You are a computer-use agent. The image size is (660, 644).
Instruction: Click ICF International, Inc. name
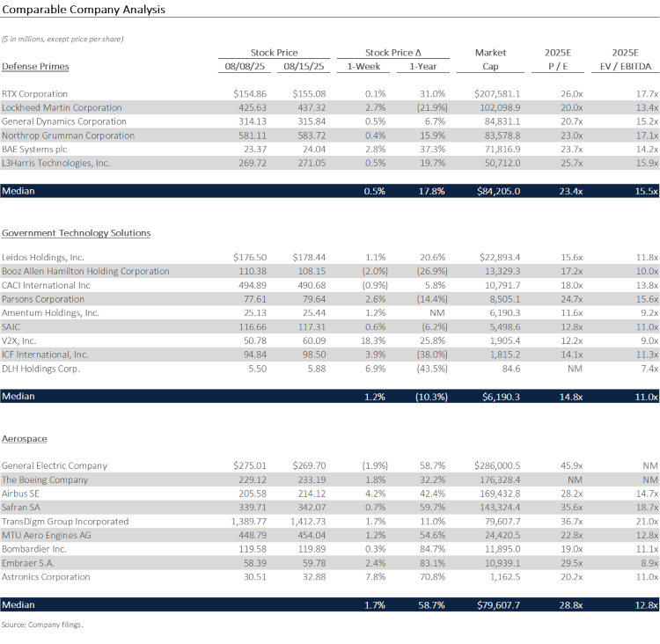tap(45, 355)
